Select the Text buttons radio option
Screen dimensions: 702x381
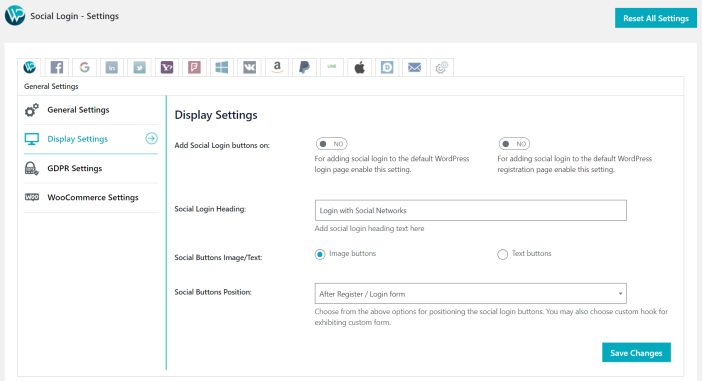pyautogui.click(x=502, y=254)
